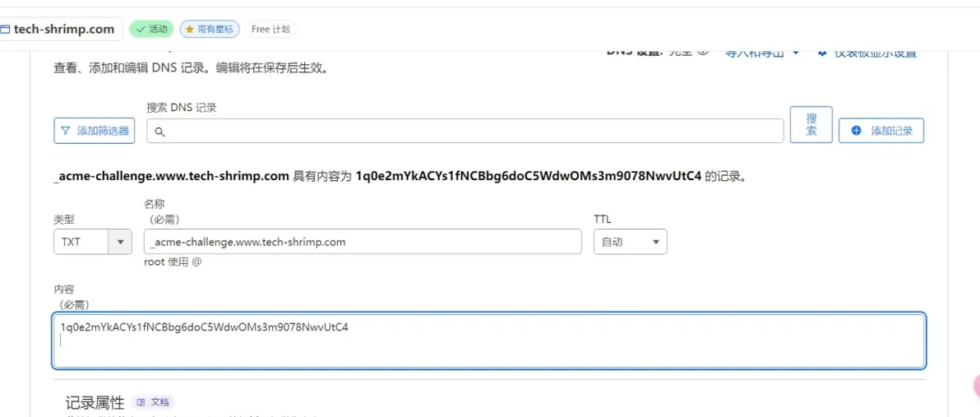Open the TXT record type dropdown

tap(93, 242)
